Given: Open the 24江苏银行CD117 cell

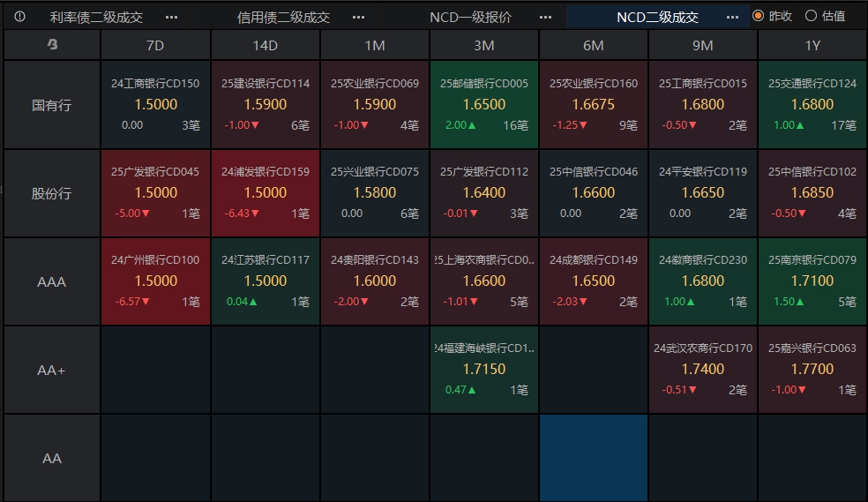Looking at the screenshot, I should tap(266, 281).
